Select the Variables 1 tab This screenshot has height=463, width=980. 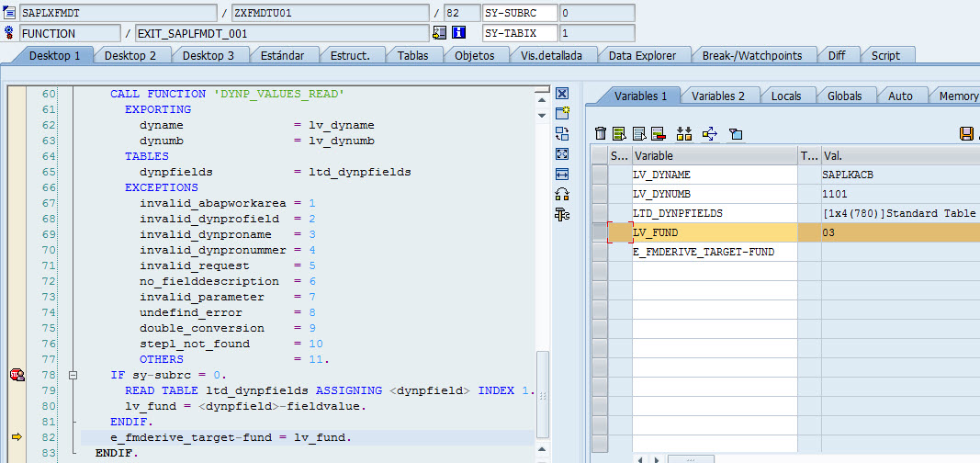click(x=640, y=96)
